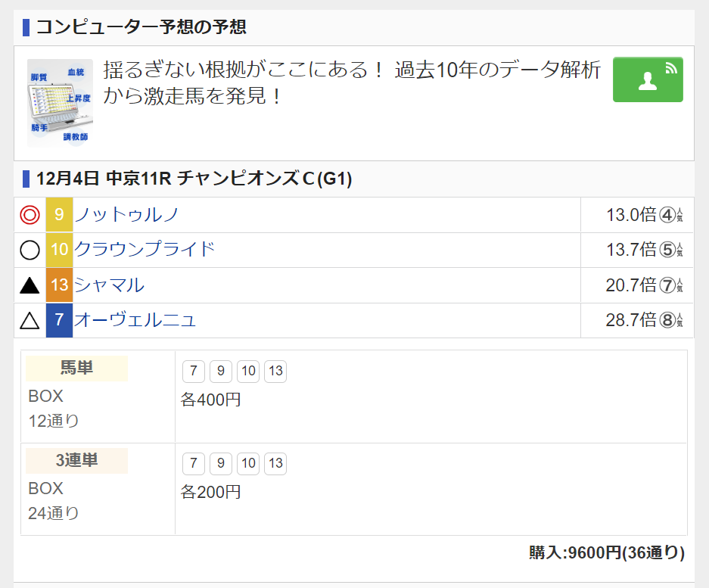This screenshot has height=588, width=709.
Task: Click yellow number 10 horse badge
Action: (59, 250)
